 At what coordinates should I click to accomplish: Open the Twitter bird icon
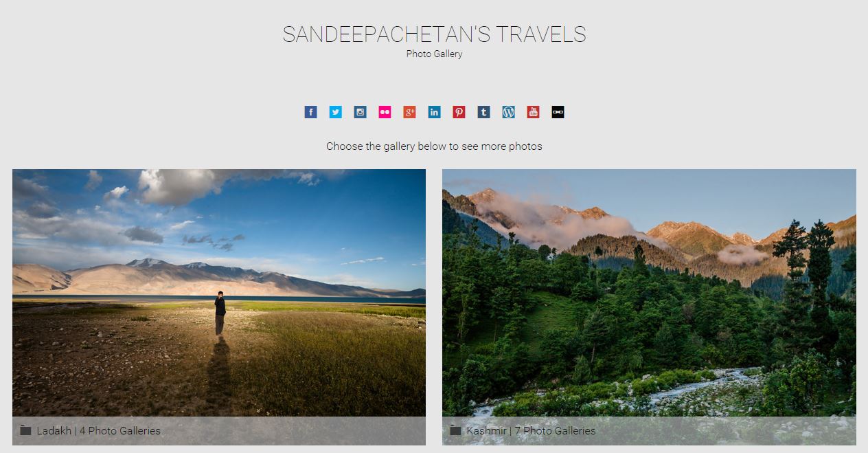click(x=335, y=112)
